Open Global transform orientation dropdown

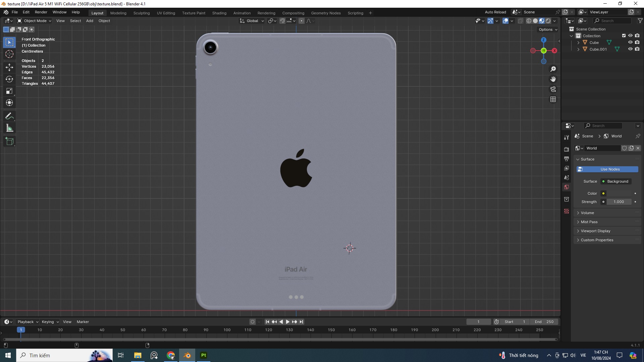252,21
